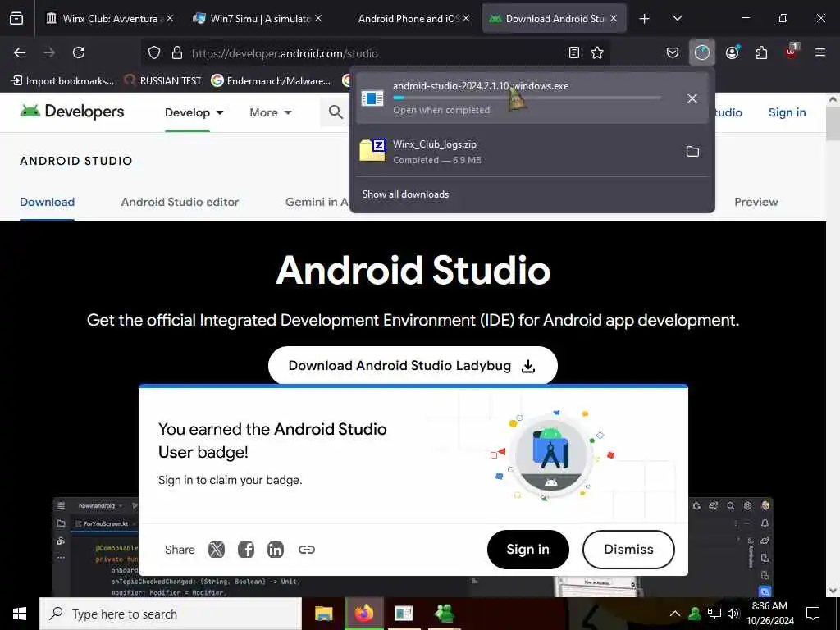Show Winx_Club_logs.zip in folder
840x630 pixels.
692,152
